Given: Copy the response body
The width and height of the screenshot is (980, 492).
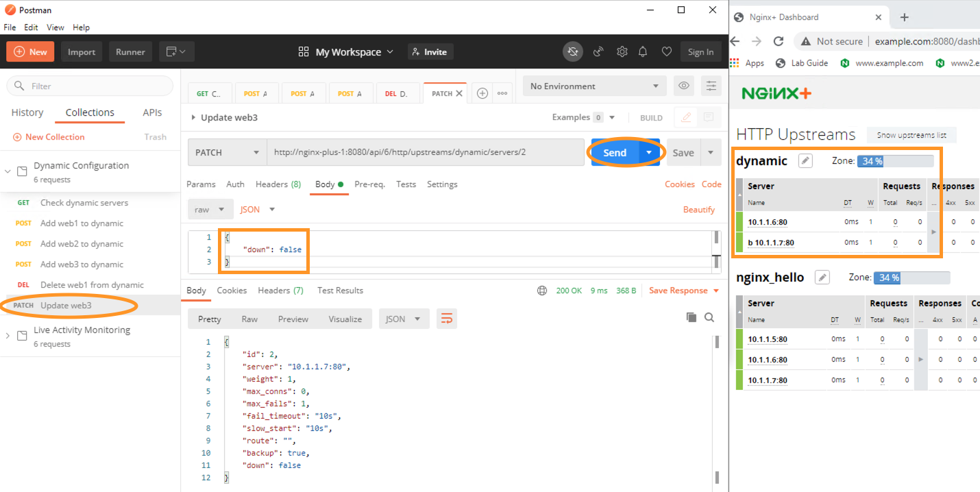Looking at the screenshot, I should click(691, 317).
